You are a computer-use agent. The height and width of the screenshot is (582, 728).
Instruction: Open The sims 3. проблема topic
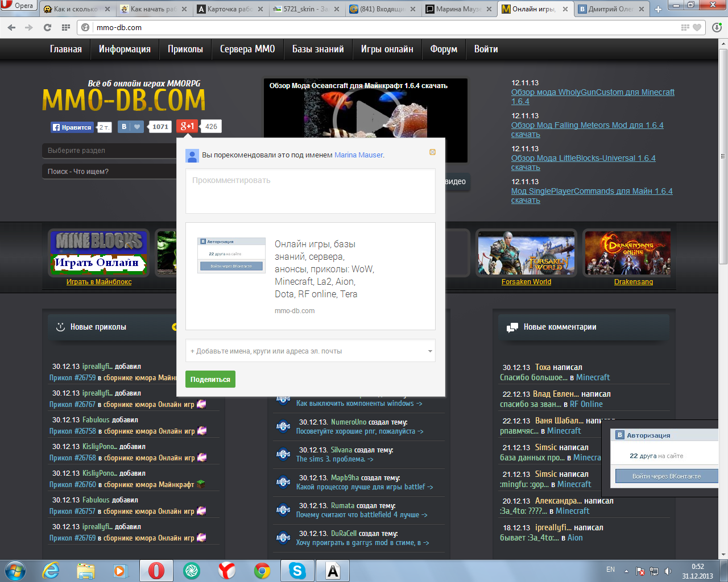[x=334, y=459]
